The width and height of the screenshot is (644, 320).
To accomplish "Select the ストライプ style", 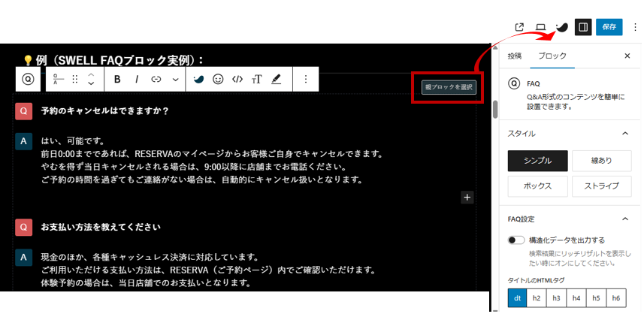I will tap(602, 186).
